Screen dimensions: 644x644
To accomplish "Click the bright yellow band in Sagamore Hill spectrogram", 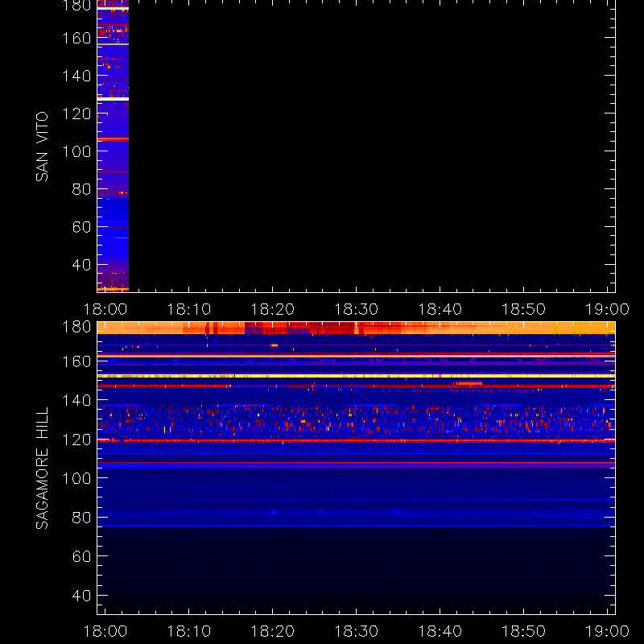I will tap(356, 376).
